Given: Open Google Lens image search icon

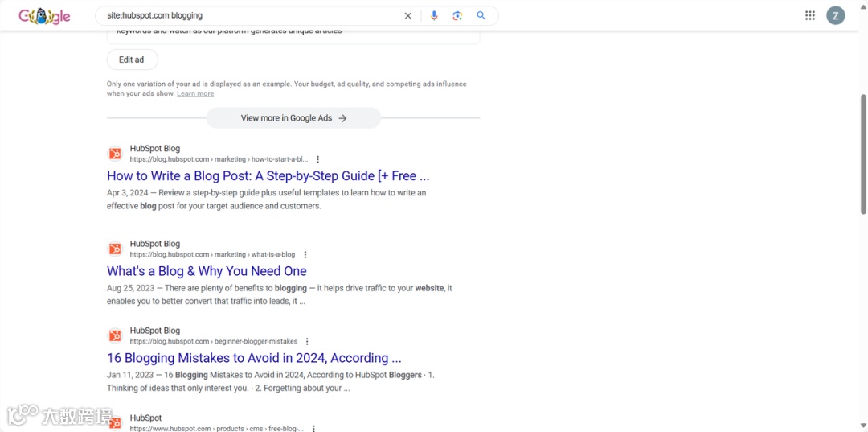Looking at the screenshot, I should click(x=457, y=16).
